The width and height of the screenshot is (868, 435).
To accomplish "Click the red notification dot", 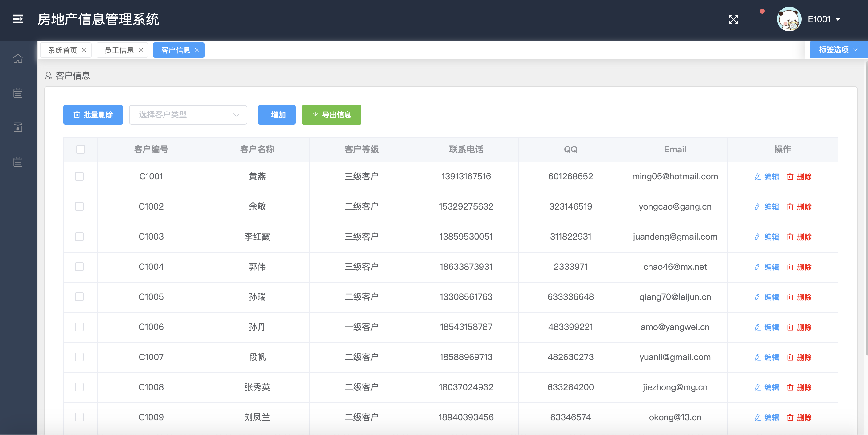I will pos(762,11).
